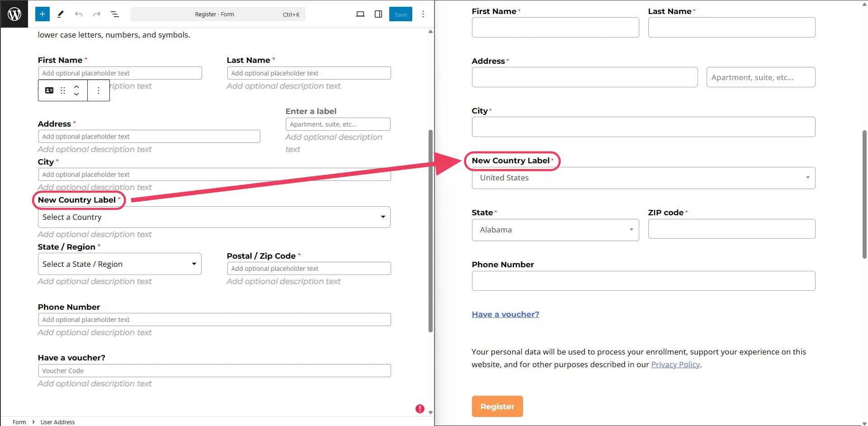Click the Form breadcrumb item

(20, 422)
